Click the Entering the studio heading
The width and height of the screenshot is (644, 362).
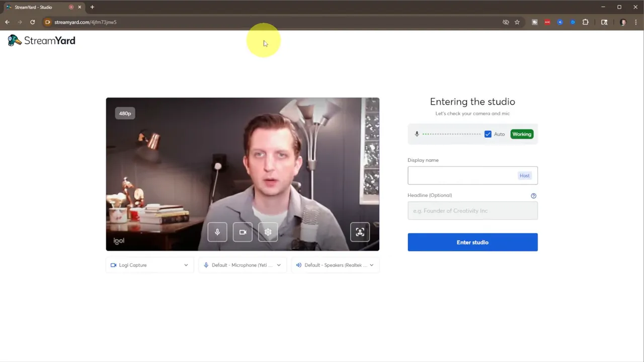472,102
